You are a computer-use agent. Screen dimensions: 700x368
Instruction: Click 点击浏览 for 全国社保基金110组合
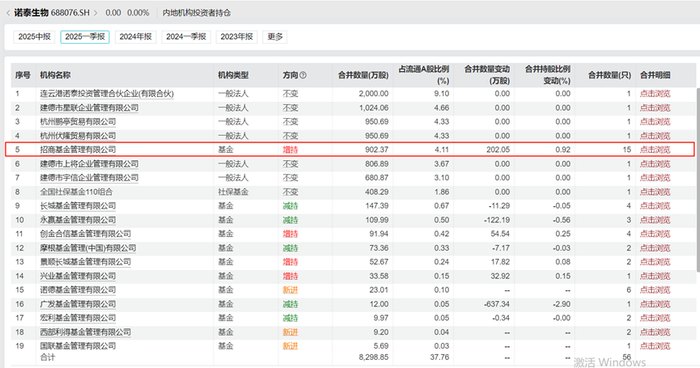pyautogui.click(x=655, y=192)
